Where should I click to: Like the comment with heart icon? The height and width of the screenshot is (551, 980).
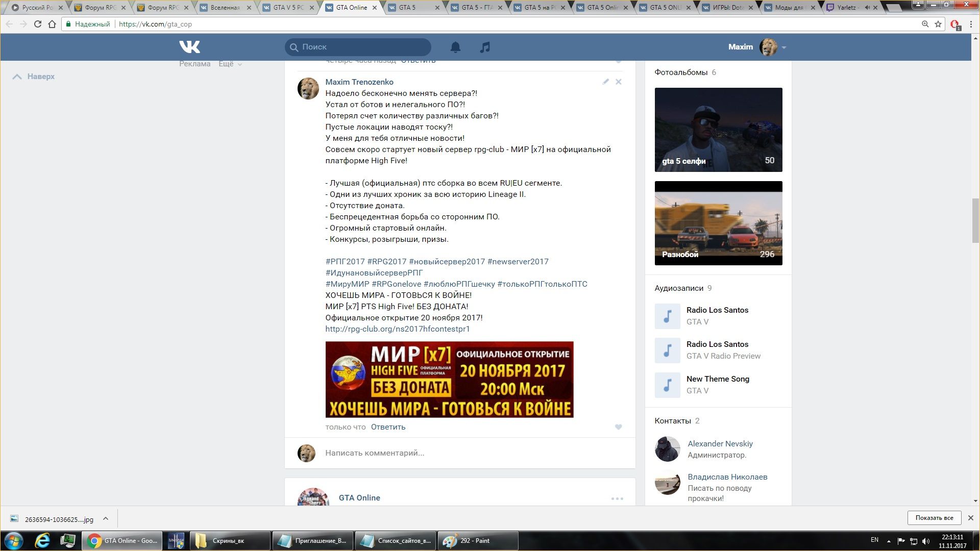click(x=618, y=427)
